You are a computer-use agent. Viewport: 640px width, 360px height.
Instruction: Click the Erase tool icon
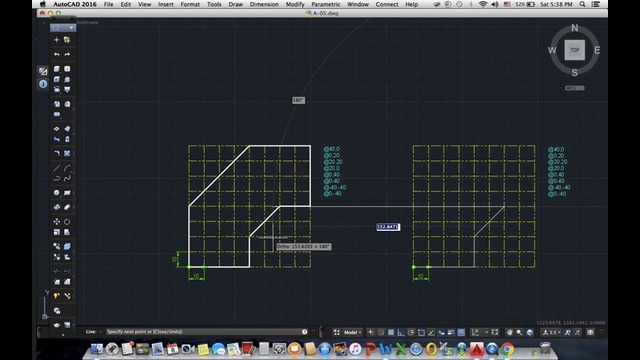coord(67,207)
